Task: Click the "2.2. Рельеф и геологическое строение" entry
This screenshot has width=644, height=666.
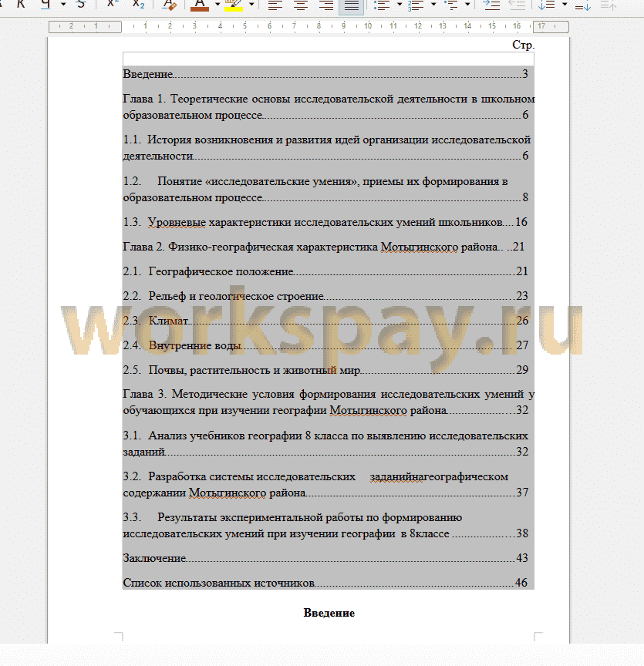Action: coord(325,296)
